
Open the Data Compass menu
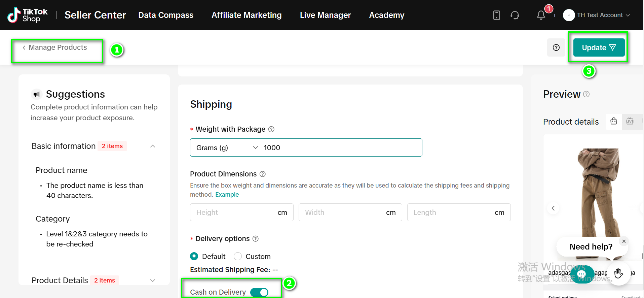pos(166,15)
